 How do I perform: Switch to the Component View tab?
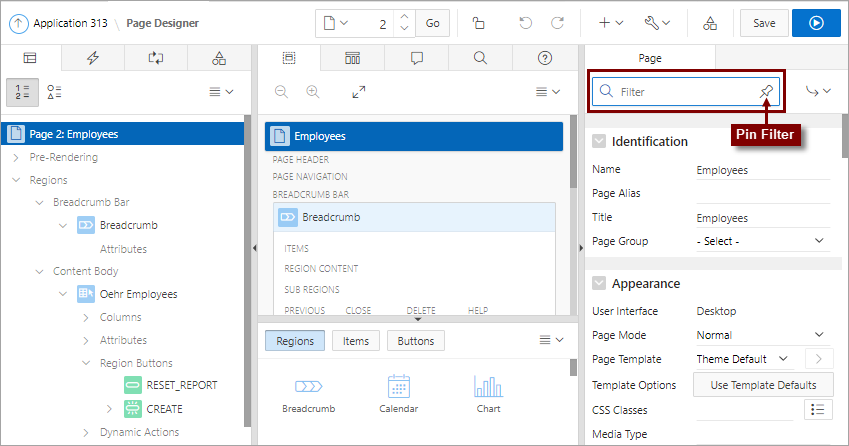352,58
